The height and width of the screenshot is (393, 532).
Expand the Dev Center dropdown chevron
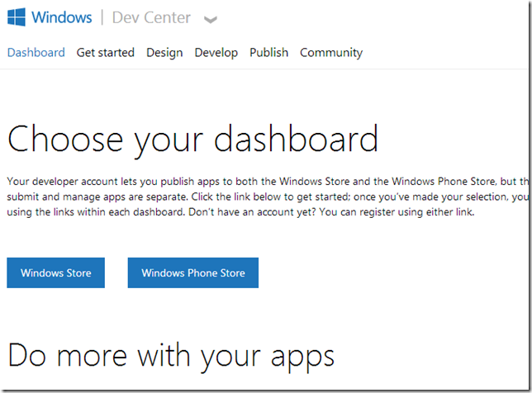click(x=211, y=20)
